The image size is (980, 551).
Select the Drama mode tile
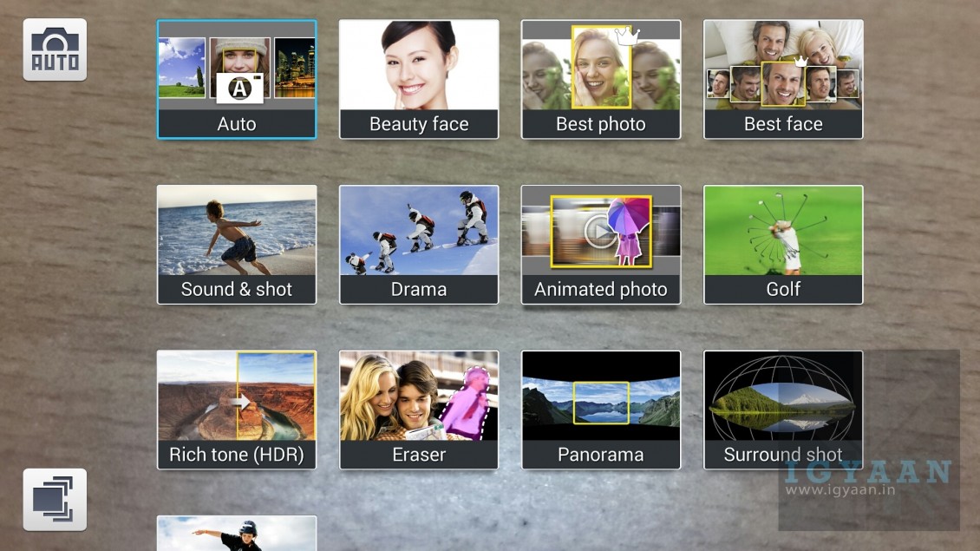tap(419, 245)
